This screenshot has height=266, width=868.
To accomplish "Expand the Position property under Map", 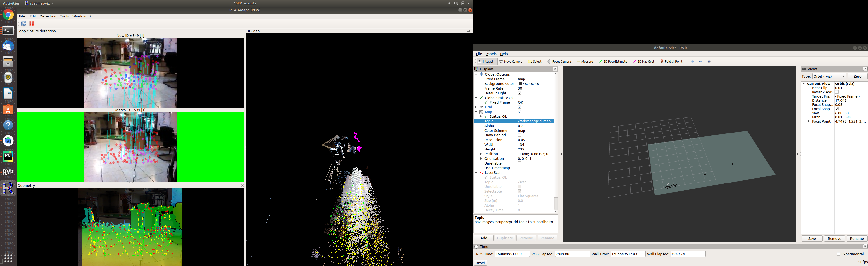I will point(481,154).
